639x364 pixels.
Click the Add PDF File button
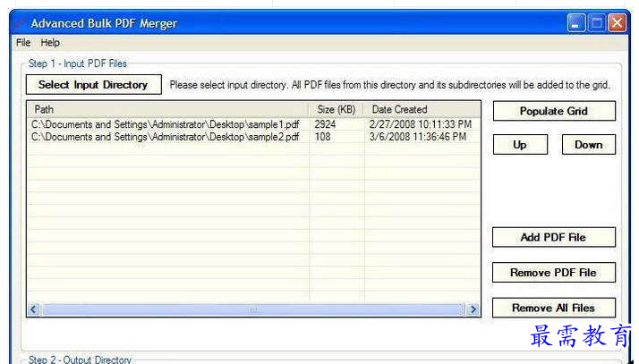(553, 237)
